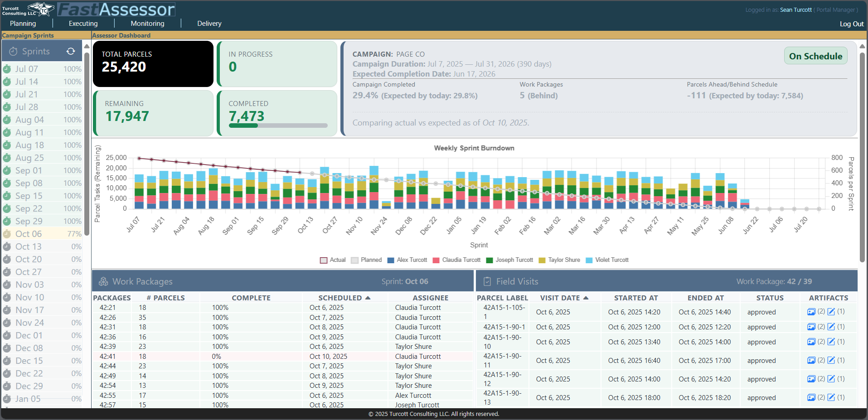Screen dimensions: 868x420
Task: Toggle sort order on the SCHEDULED column
Action: (x=344, y=298)
